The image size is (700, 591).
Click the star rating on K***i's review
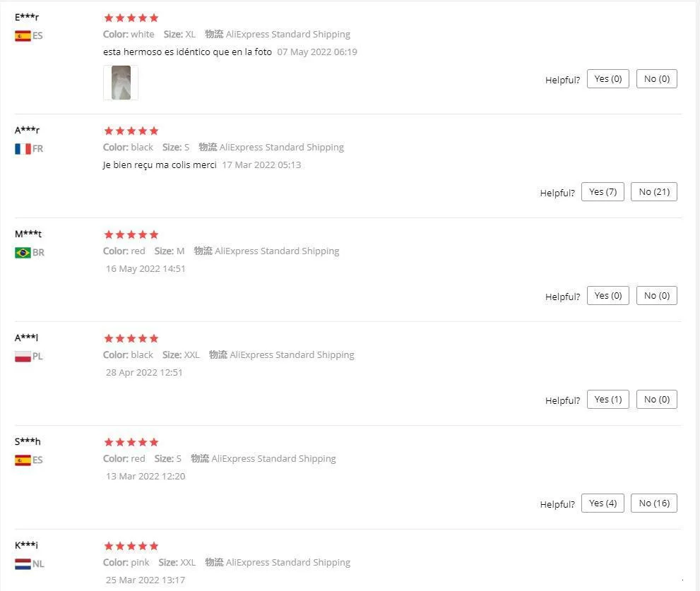click(131, 546)
